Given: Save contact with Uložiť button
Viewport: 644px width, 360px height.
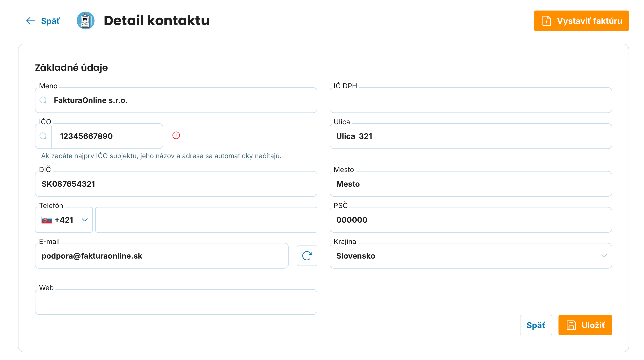Looking at the screenshot, I should (x=585, y=325).
